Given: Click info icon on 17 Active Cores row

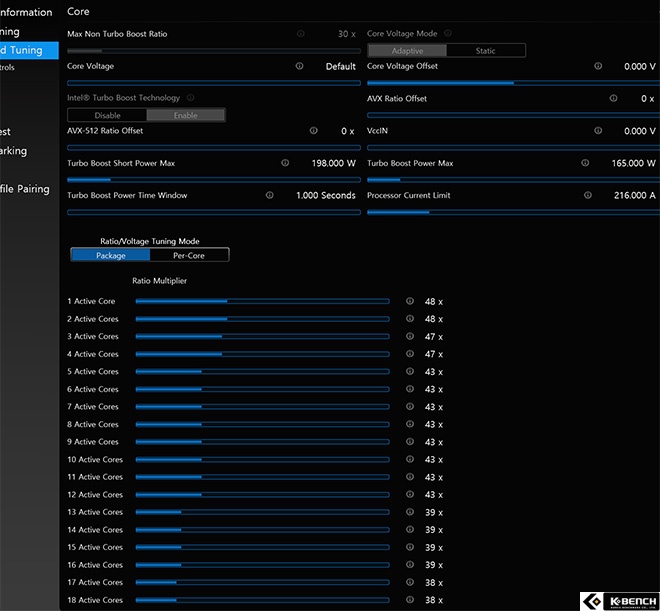Looking at the screenshot, I should tap(410, 582).
